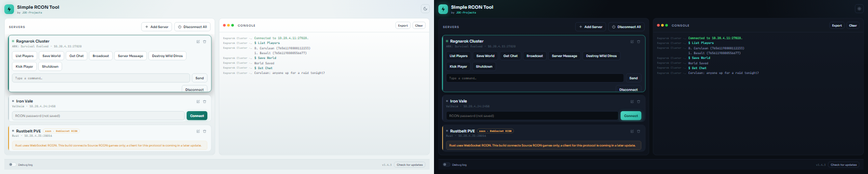
Task: Switch to light mode via sun icon in dark window
Action: (x=859, y=9)
